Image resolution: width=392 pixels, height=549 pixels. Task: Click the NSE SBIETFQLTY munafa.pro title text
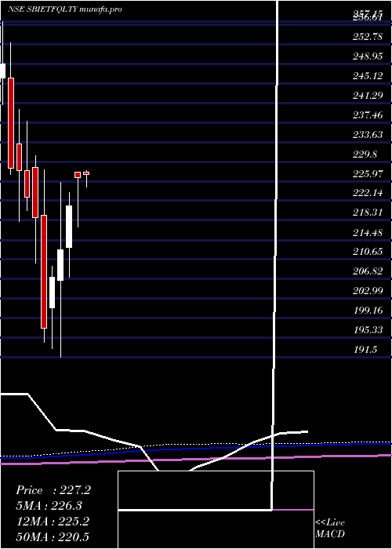click(x=65, y=9)
